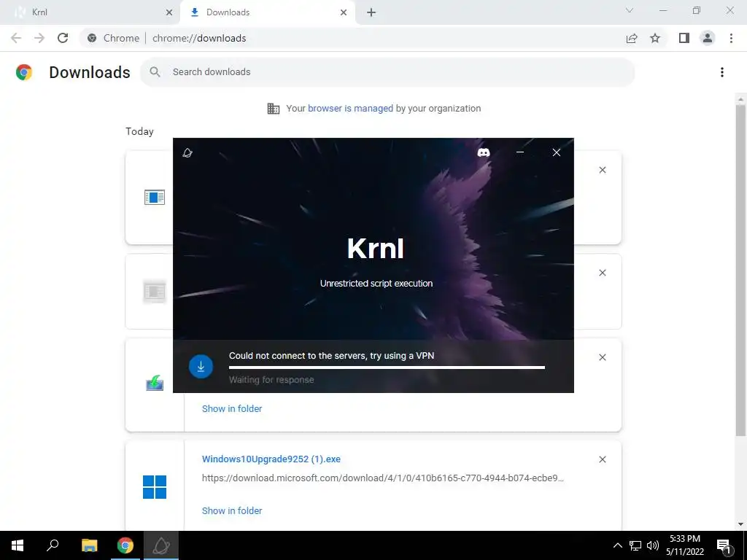Click the blue download button in Krnl
747x560 pixels.
click(x=201, y=366)
